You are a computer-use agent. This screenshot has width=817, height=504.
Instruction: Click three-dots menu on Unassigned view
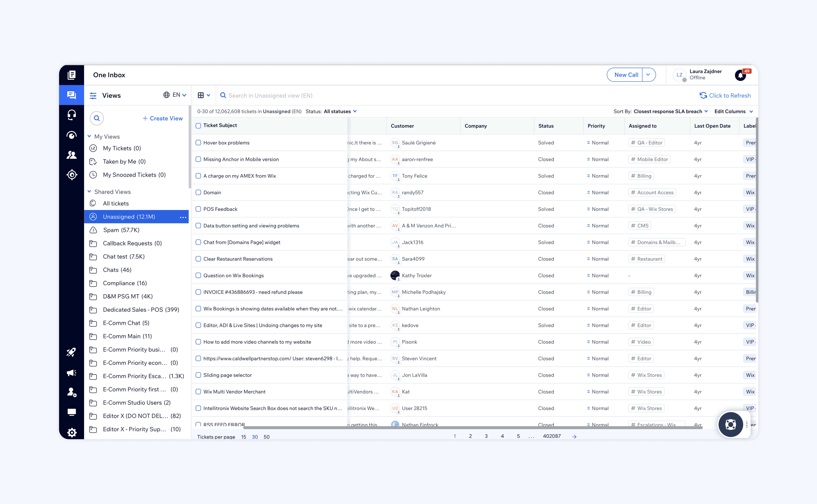183,217
